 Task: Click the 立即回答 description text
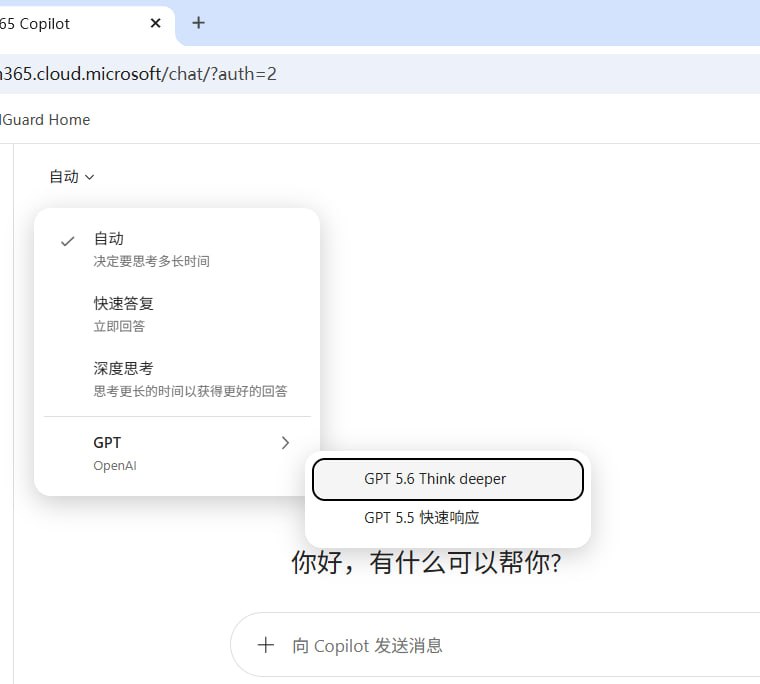[119, 326]
